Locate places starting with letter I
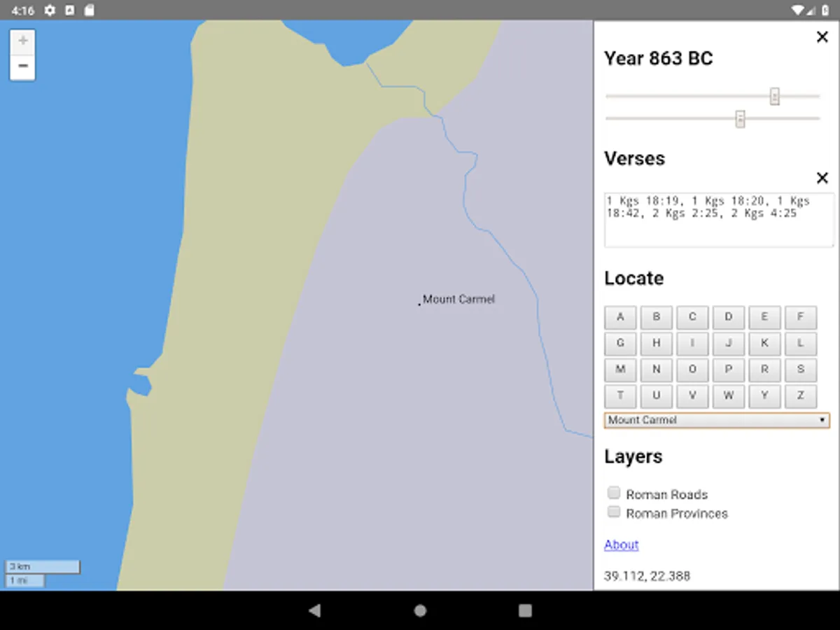840x630 pixels. [692, 344]
